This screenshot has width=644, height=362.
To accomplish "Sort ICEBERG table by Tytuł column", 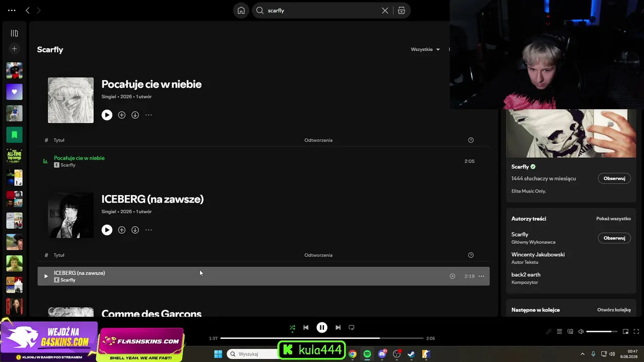I will (x=59, y=255).
